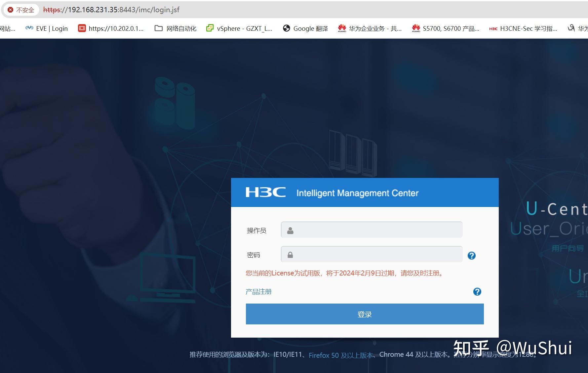588x373 pixels.
Task: Click the Google 翻译 bookmark globe icon
Action: click(286, 28)
